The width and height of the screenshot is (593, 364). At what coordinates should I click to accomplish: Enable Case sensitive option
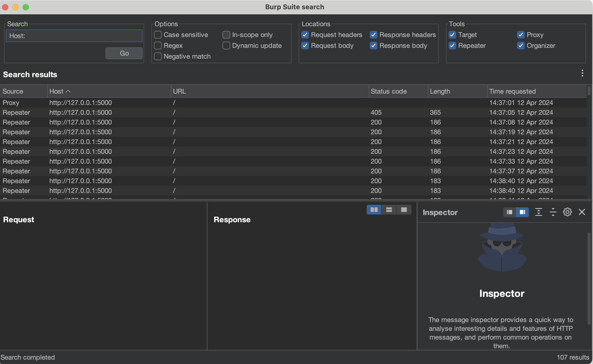tap(158, 35)
